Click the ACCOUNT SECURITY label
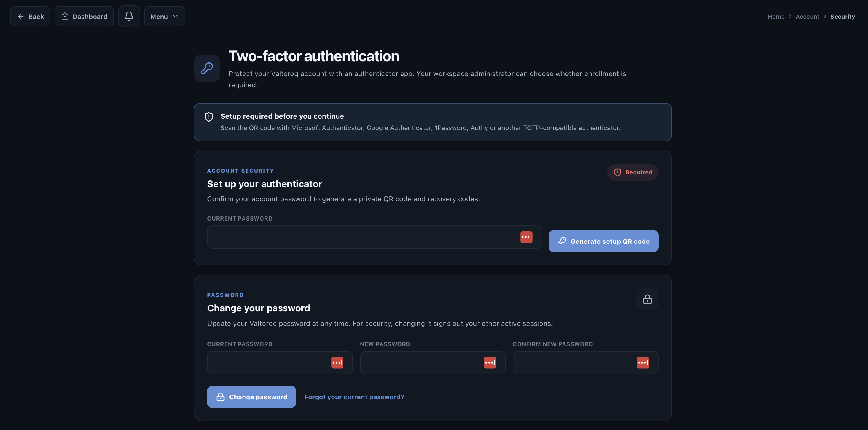This screenshot has width=868, height=430. [240, 171]
